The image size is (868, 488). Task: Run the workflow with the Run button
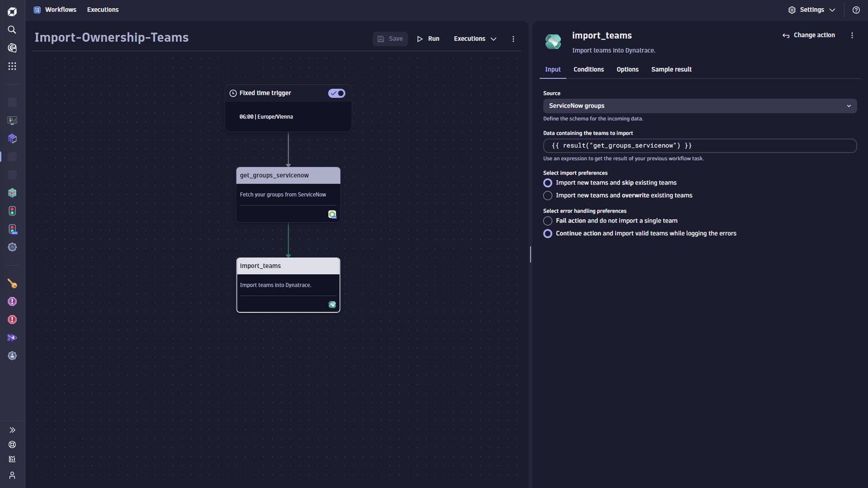point(428,39)
